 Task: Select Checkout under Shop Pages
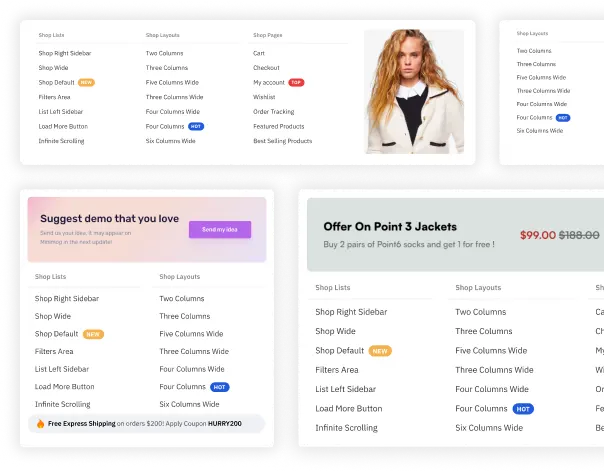click(266, 68)
